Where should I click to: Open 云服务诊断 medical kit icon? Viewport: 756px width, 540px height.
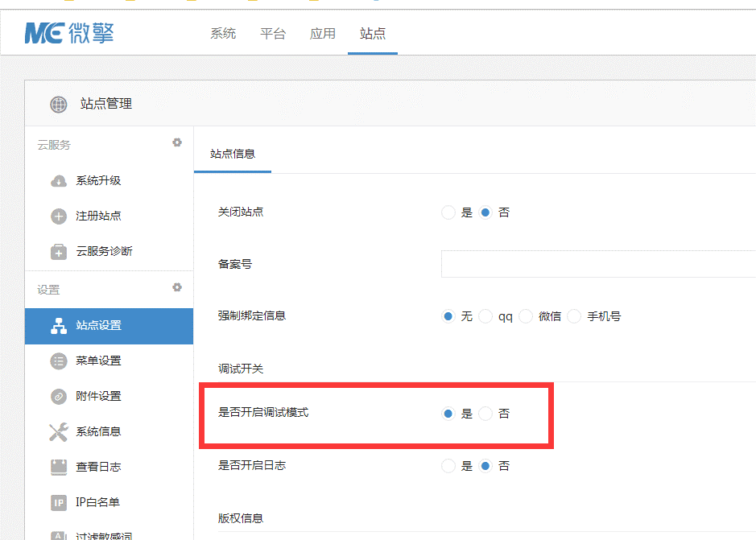click(x=59, y=252)
